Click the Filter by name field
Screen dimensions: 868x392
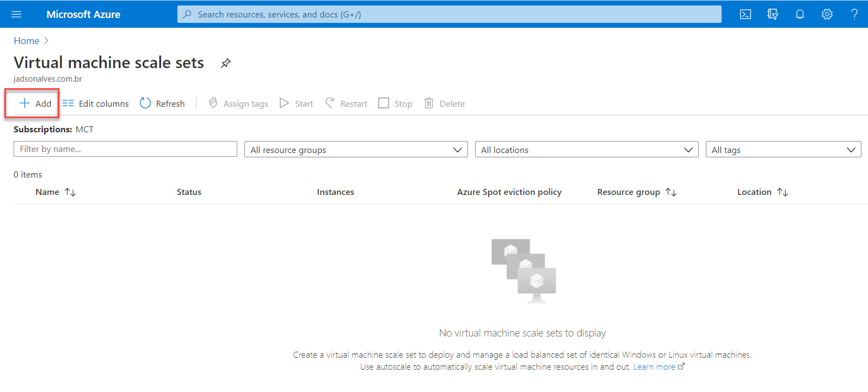[125, 149]
